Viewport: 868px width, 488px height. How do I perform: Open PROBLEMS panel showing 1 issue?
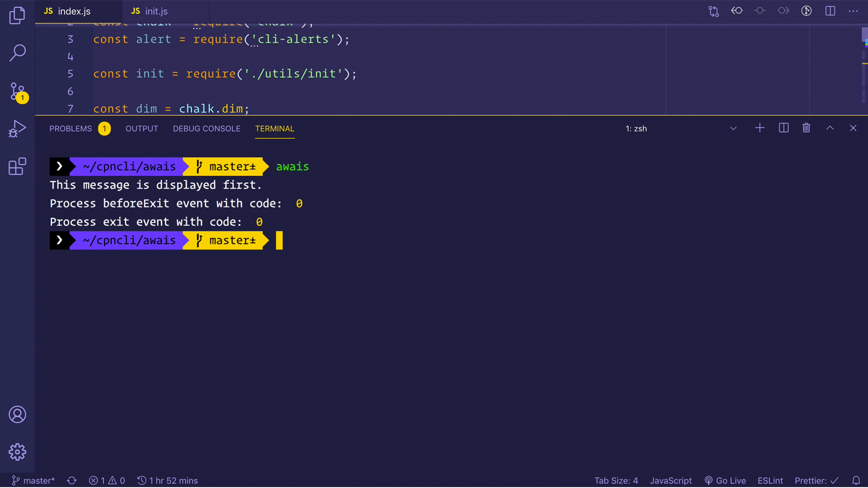click(71, 128)
